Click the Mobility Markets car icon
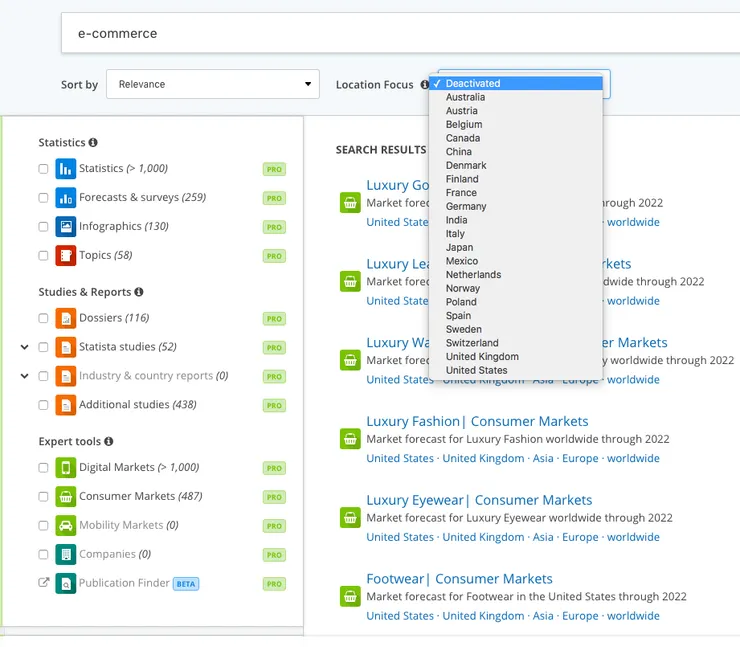The image size is (740, 647). click(66, 525)
